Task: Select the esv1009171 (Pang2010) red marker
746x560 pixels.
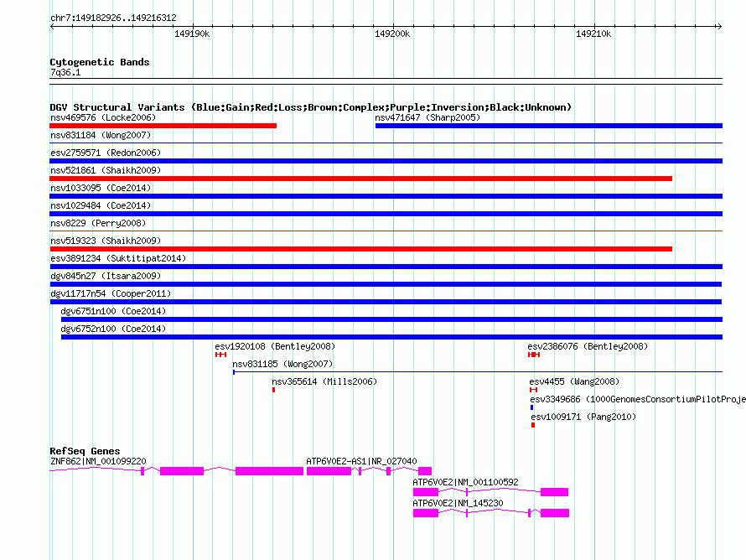Action: tap(532, 425)
